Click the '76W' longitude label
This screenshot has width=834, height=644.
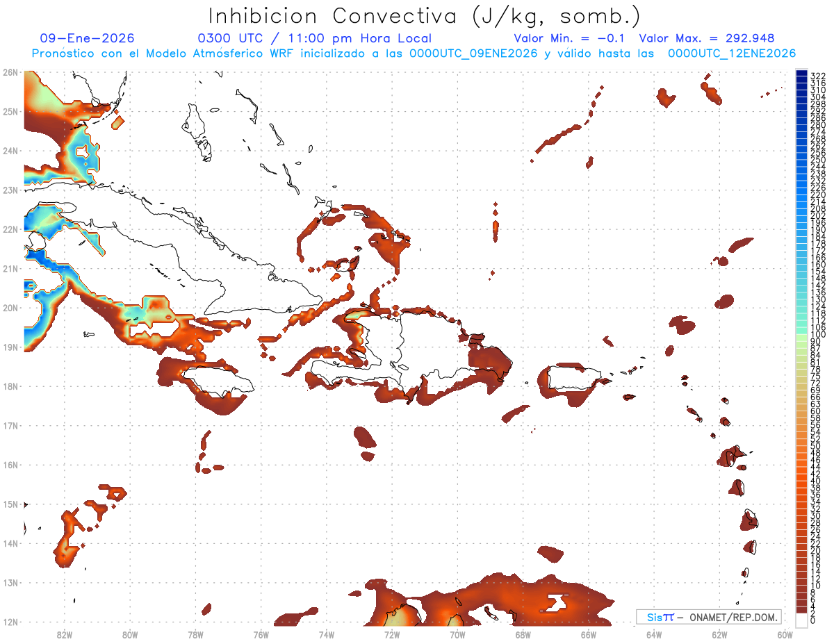point(261,634)
